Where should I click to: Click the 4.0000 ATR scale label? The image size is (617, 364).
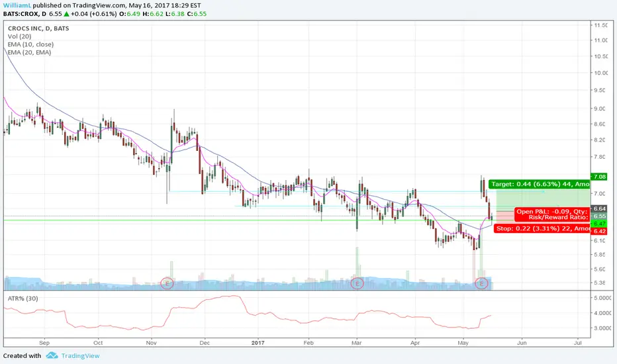(602, 313)
